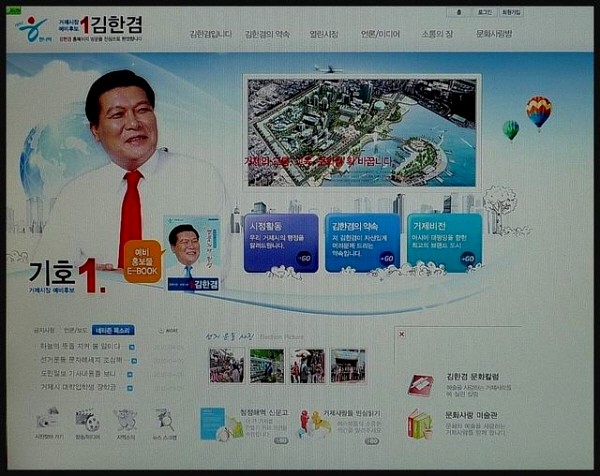Click the 문화사랑 미술관 books icon
This screenshot has width=600, height=476.
(x=419, y=423)
